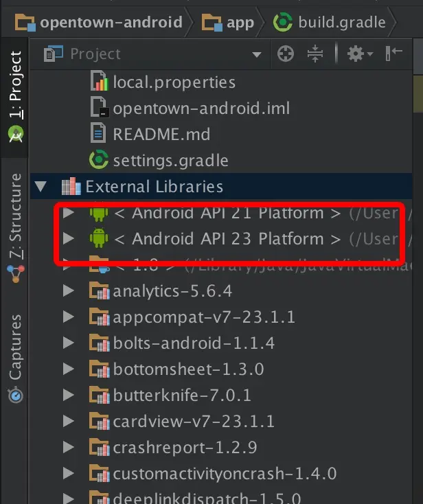Click the cardview-v7-23.1.1 library folder icon
Image resolution: width=423 pixels, height=504 pixels.
pyautogui.click(x=100, y=421)
